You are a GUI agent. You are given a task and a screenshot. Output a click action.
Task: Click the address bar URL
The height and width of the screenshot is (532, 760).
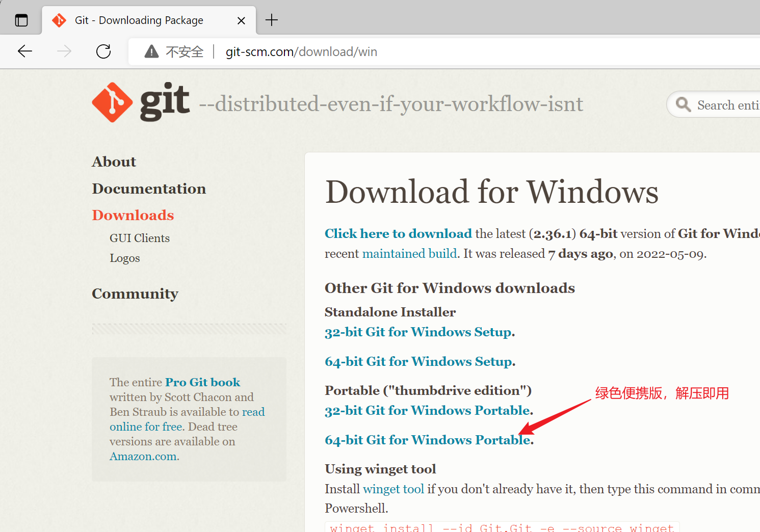pyautogui.click(x=301, y=51)
